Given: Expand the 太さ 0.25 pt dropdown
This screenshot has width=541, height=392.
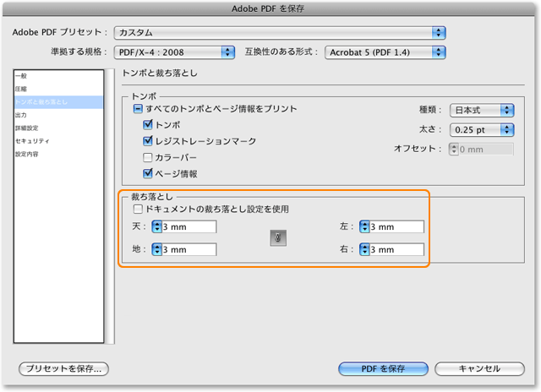Looking at the screenshot, I should [x=482, y=129].
